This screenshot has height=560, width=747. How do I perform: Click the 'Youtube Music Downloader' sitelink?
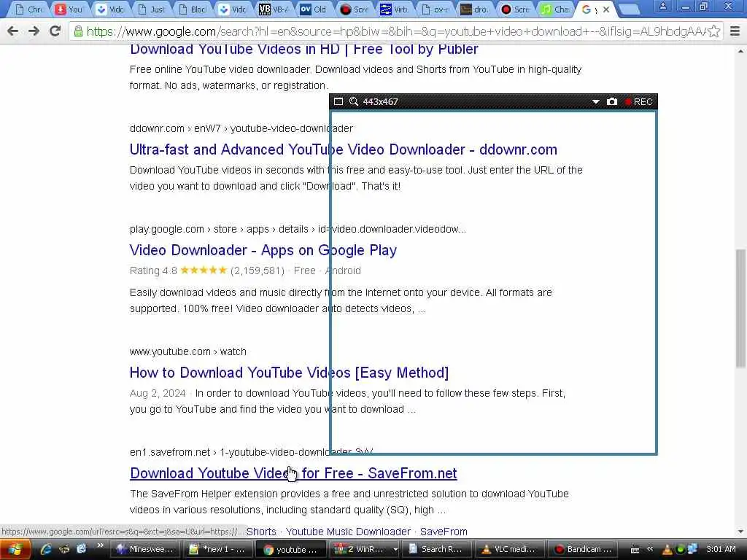coord(348,532)
